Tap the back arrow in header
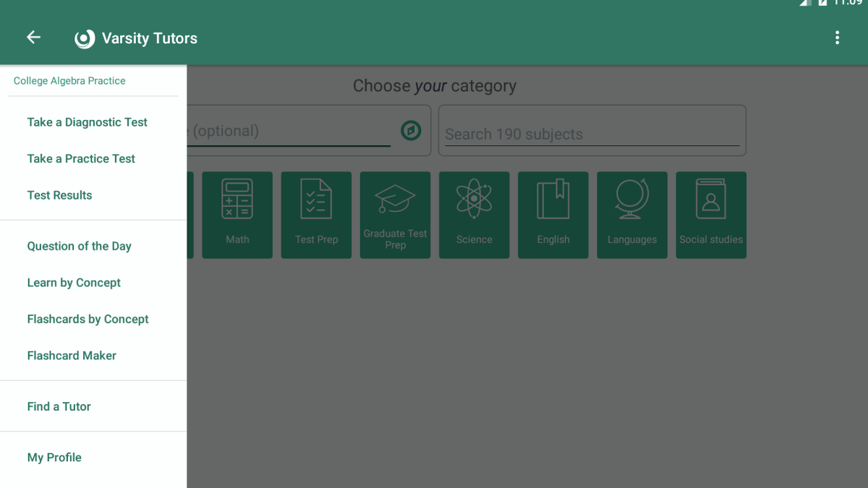Image resolution: width=868 pixels, height=488 pixels. point(33,38)
